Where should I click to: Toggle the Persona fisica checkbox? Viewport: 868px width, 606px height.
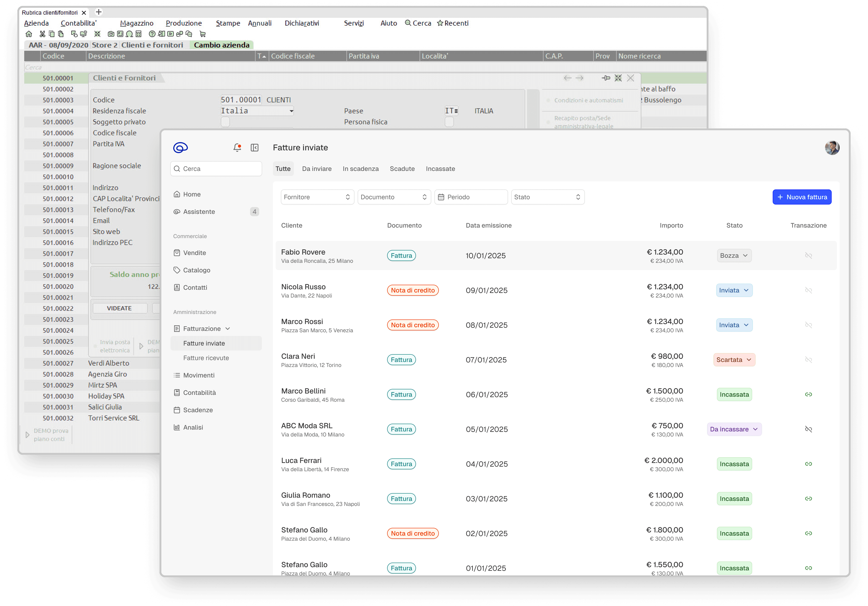point(449,122)
